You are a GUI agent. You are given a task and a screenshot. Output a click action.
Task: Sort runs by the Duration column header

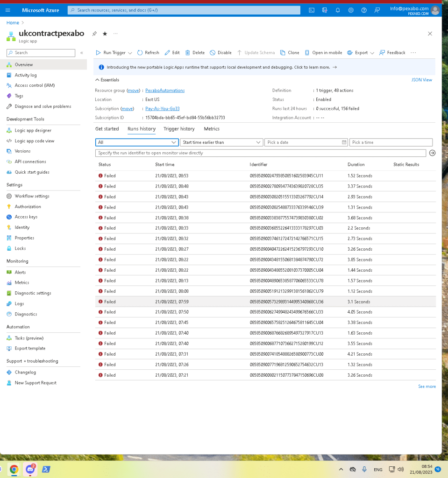[x=356, y=165]
